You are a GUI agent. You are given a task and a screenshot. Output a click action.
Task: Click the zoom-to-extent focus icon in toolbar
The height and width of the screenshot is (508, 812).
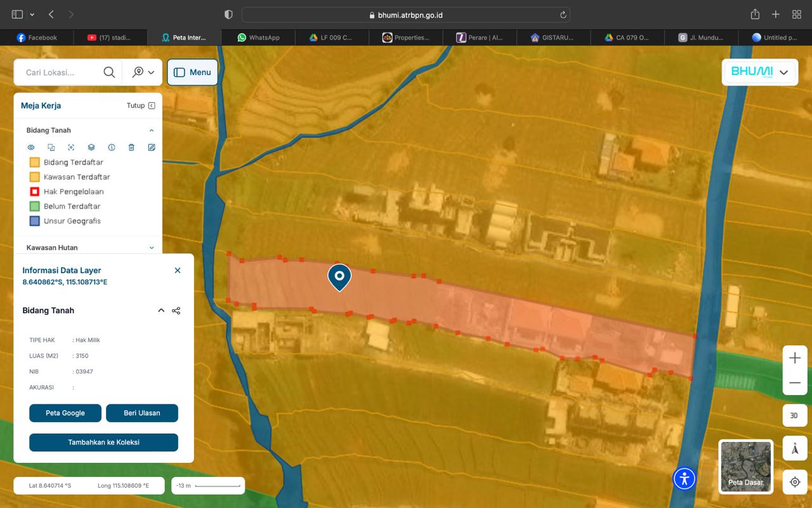(71, 147)
